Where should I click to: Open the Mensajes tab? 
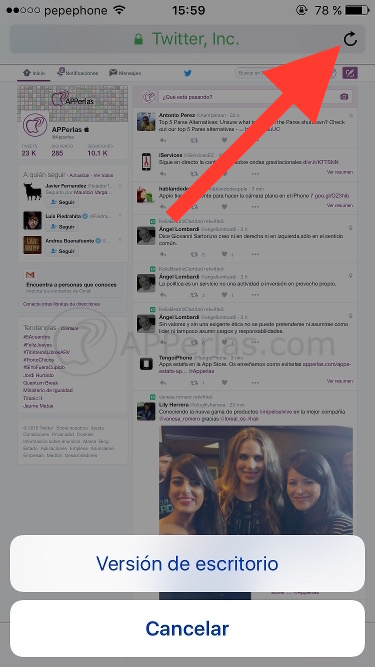click(125, 73)
